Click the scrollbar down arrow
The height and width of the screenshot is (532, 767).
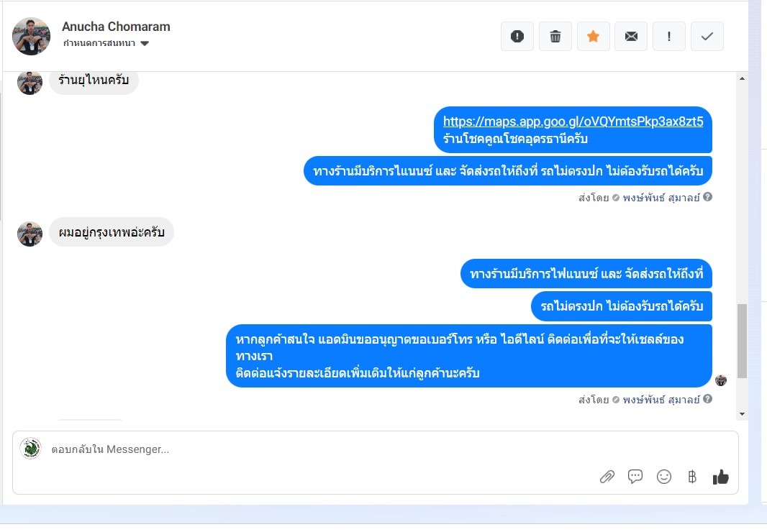[x=742, y=414]
